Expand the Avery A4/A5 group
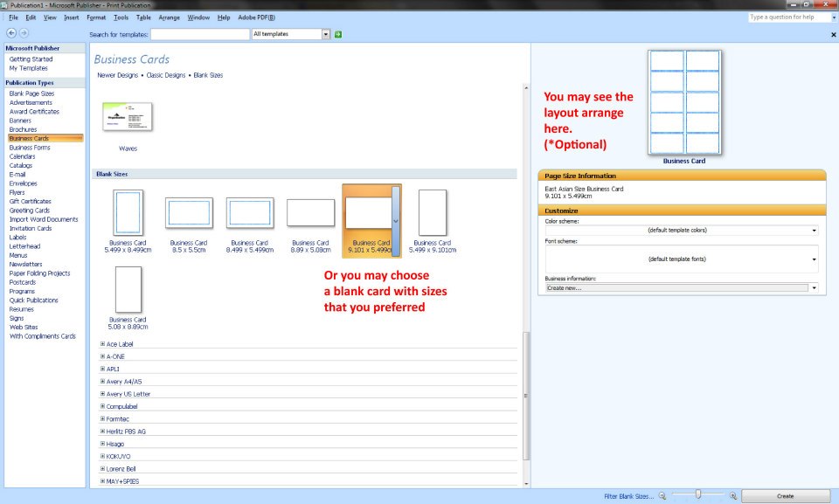This screenshot has height=504, width=839. click(103, 382)
